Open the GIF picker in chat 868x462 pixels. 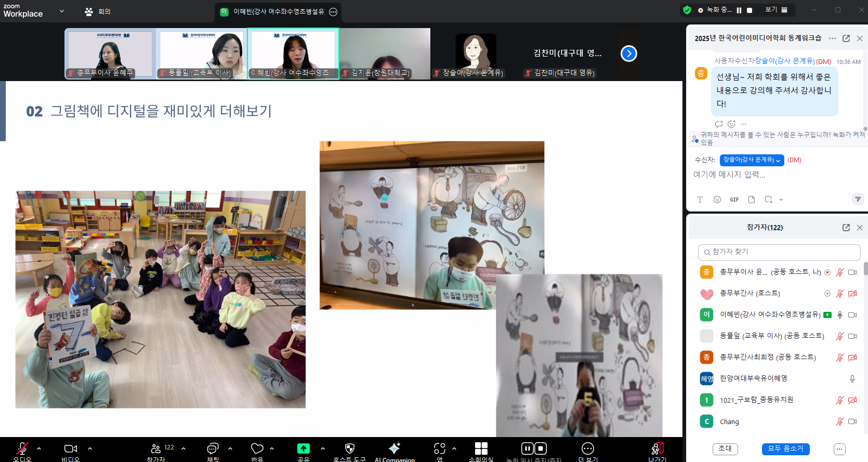pos(734,200)
